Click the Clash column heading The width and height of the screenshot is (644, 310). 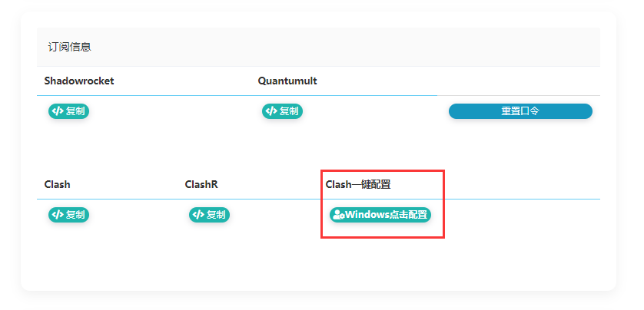[57, 184]
